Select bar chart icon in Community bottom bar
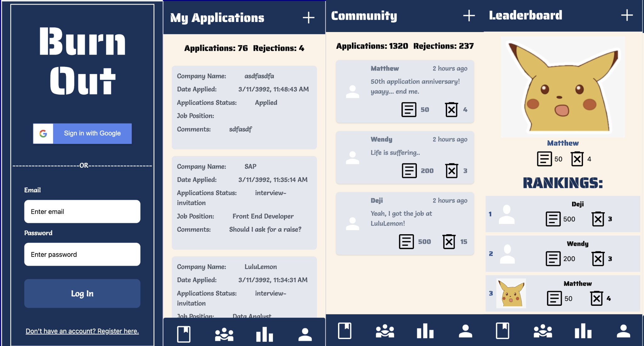 (425, 331)
